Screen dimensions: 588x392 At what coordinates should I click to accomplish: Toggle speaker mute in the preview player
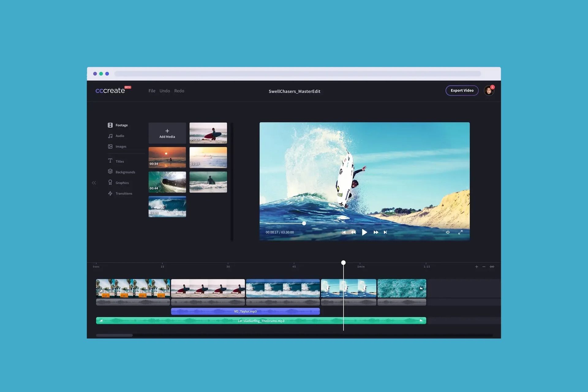448,232
